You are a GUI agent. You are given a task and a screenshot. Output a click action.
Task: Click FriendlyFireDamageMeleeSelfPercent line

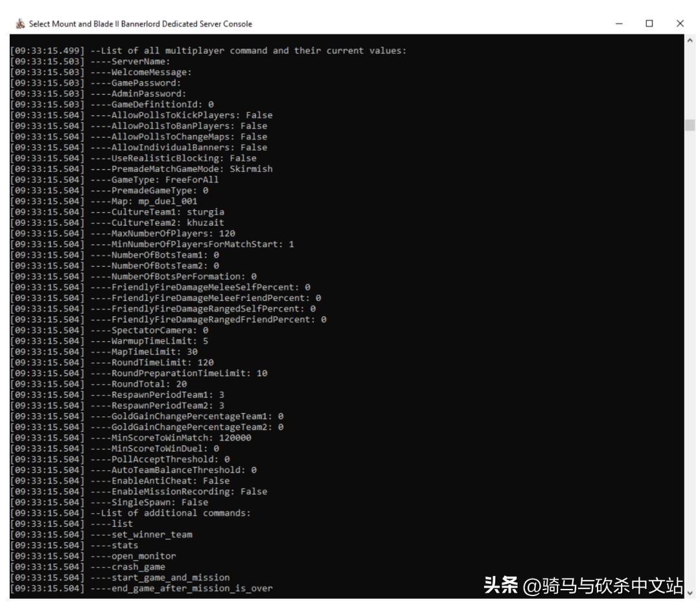pyautogui.click(x=160, y=287)
